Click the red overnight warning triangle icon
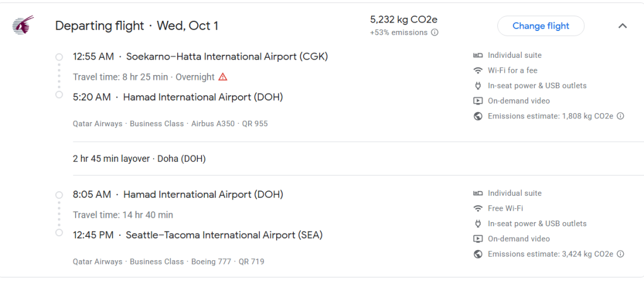 222,77
